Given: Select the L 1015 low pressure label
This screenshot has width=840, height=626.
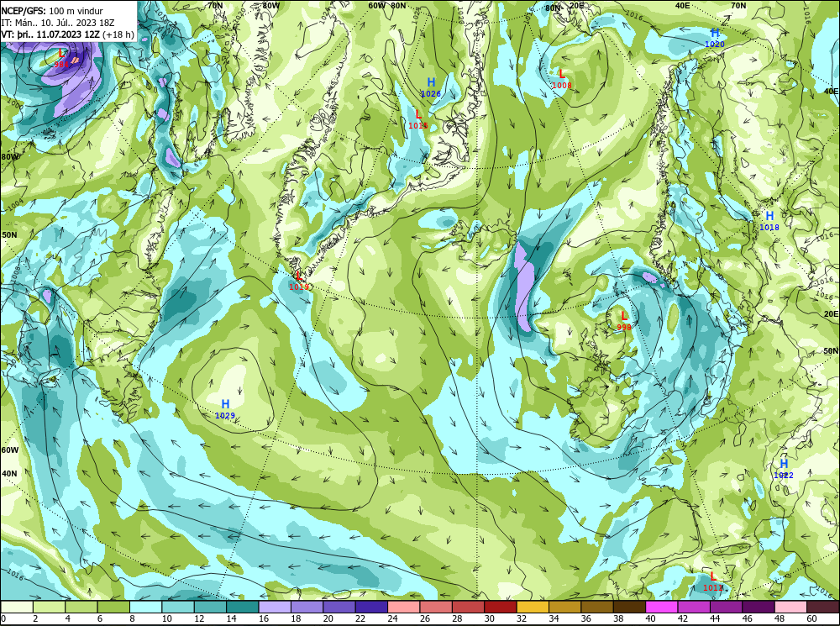Looking at the screenshot, I should 418,119.
